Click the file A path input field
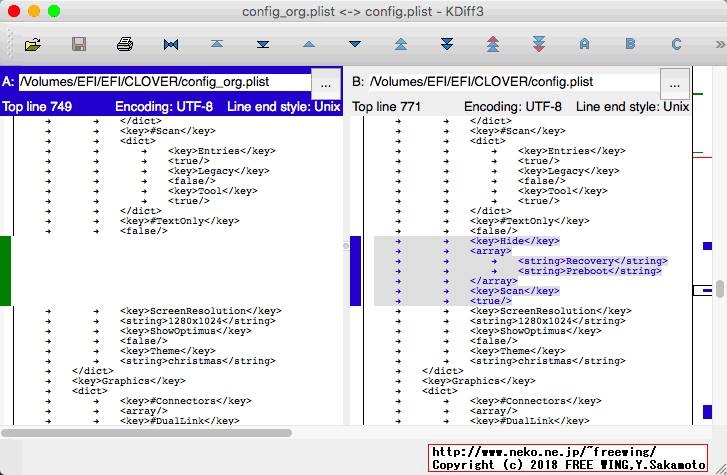The height and width of the screenshot is (475, 727). [165, 82]
